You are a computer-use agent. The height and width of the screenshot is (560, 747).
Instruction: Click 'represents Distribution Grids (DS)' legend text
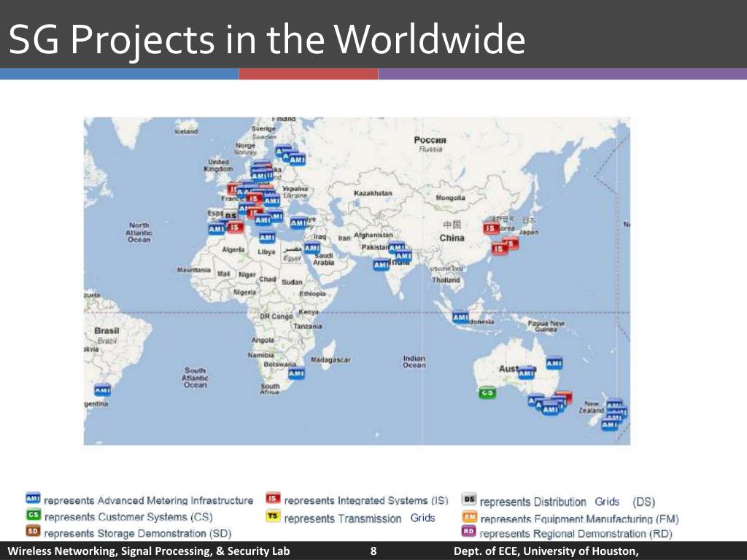(568, 502)
